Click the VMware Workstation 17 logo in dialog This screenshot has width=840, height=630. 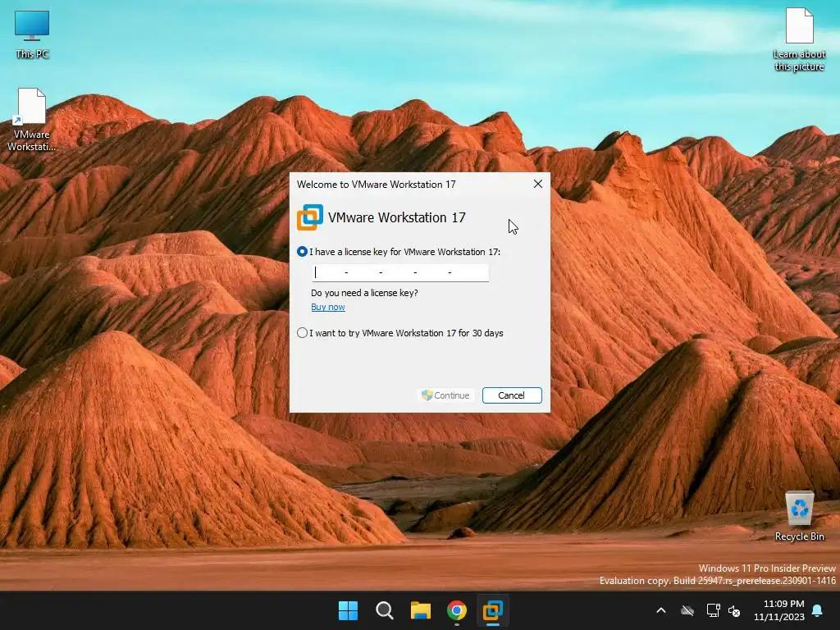[x=309, y=217]
